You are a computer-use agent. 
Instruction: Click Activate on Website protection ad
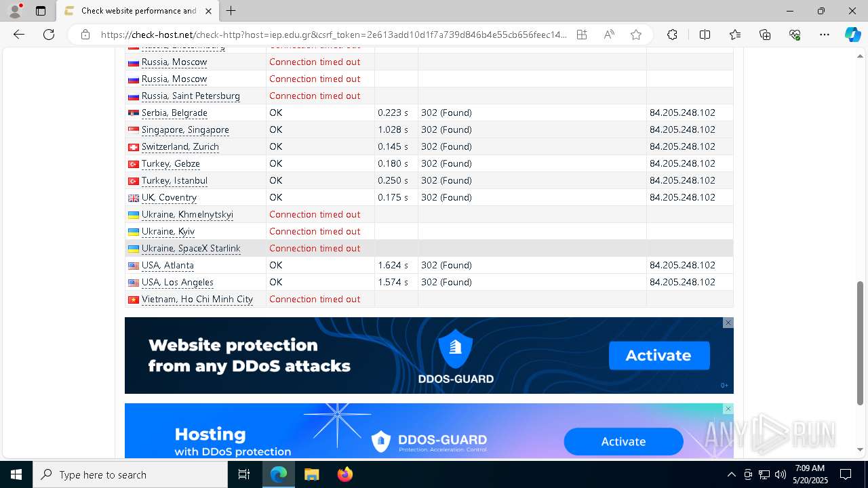click(659, 355)
